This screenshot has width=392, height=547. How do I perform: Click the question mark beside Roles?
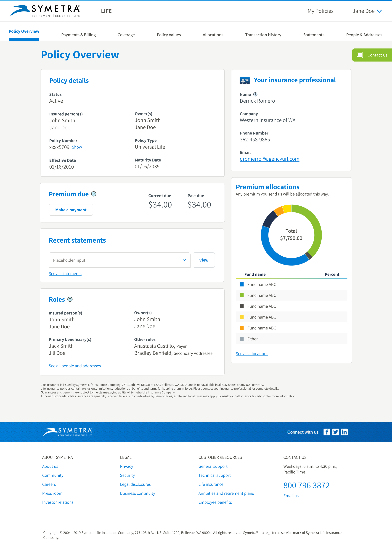pos(70,299)
